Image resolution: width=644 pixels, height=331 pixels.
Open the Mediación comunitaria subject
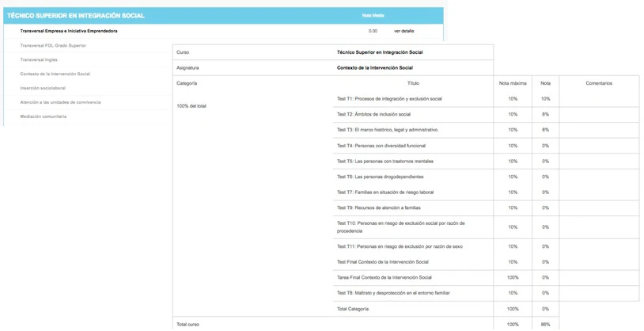click(x=44, y=116)
